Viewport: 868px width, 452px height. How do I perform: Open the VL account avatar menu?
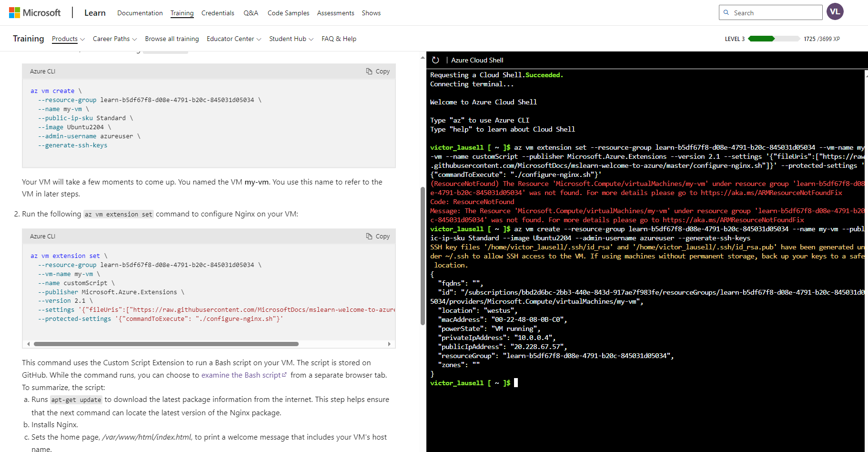(835, 11)
